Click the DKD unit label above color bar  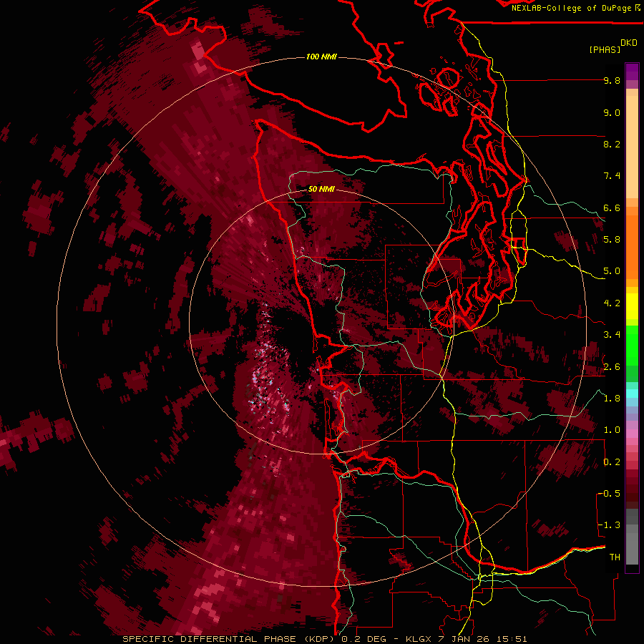pos(629,43)
